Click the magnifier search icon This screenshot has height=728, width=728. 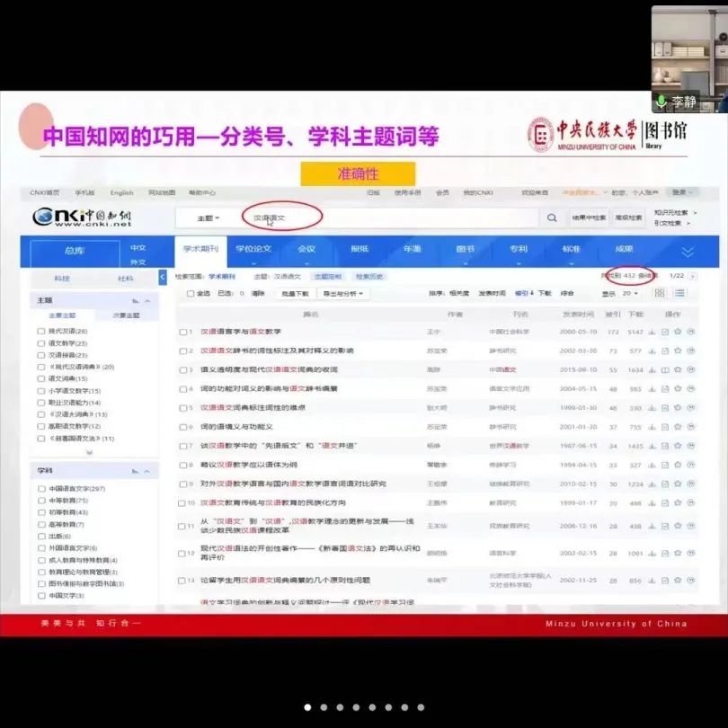552,218
